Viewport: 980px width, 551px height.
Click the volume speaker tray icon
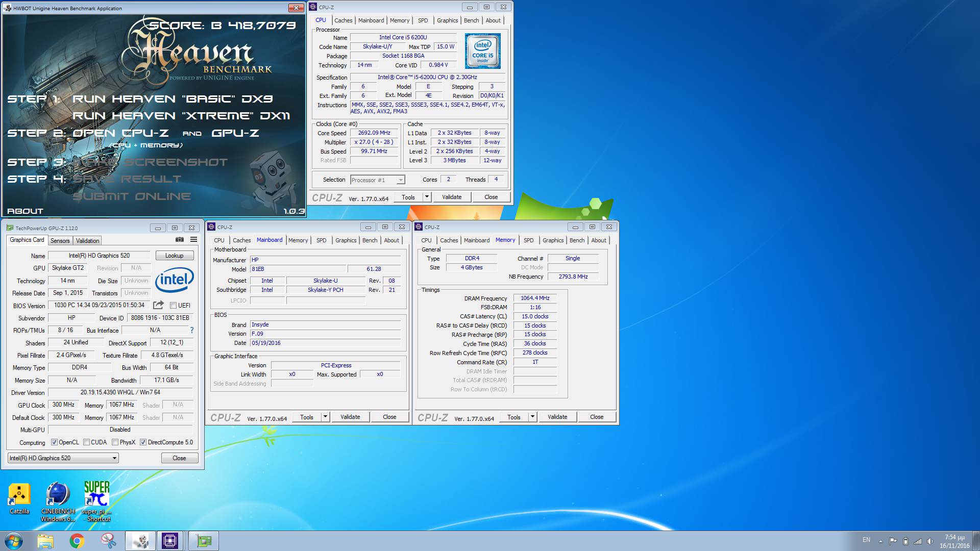pyautogui.click(x=930, y=541)
